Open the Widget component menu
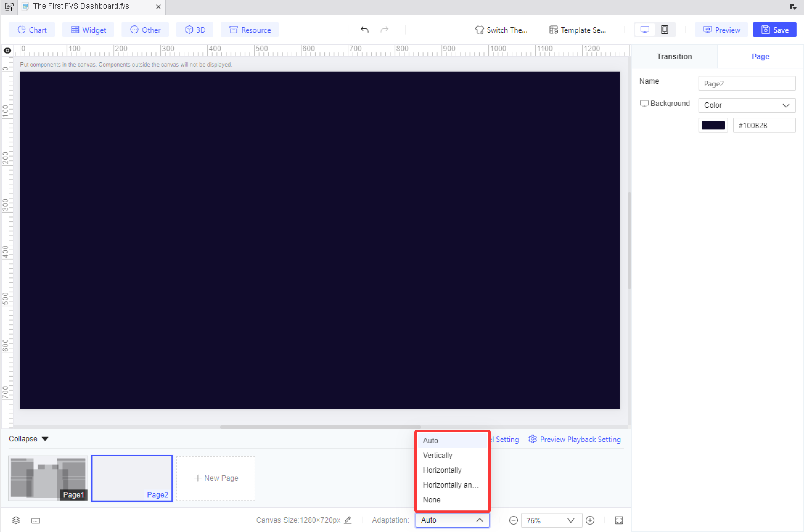 [x=88, y=30]
